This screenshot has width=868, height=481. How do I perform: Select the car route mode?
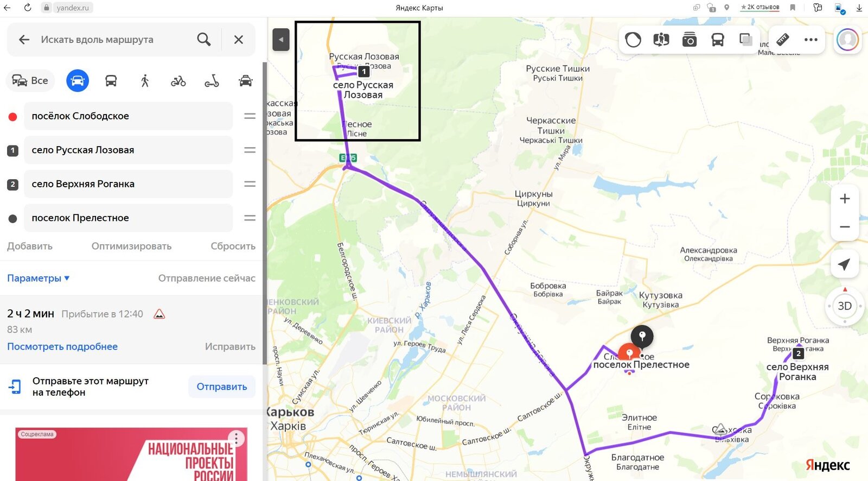coord(78,81)
